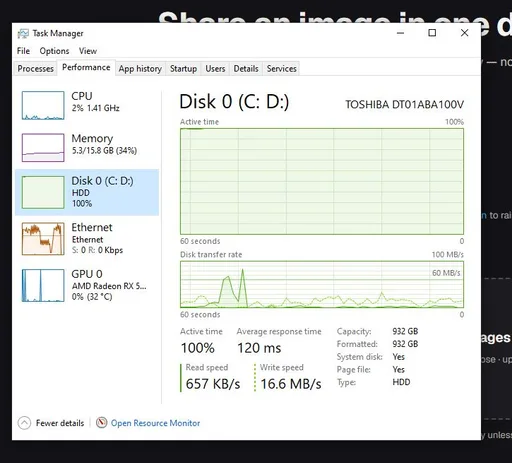Click the Task Manager title bar icon

tap(23, 33)
